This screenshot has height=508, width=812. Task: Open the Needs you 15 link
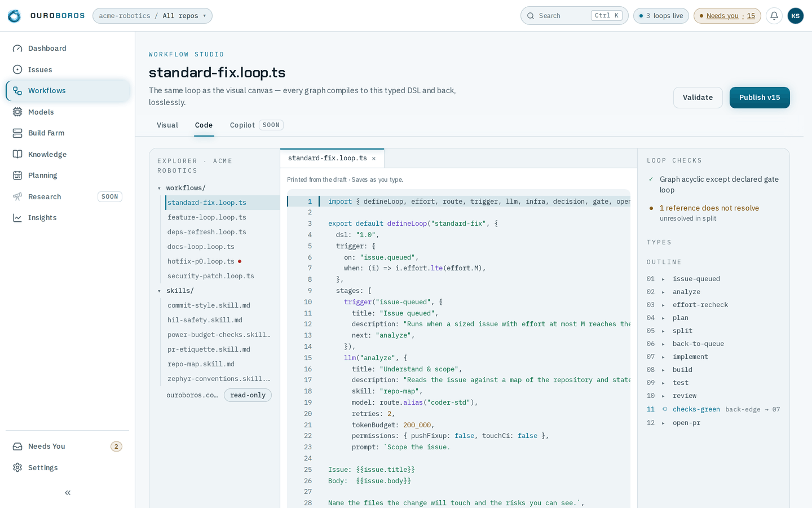click(x=727, y=16)
